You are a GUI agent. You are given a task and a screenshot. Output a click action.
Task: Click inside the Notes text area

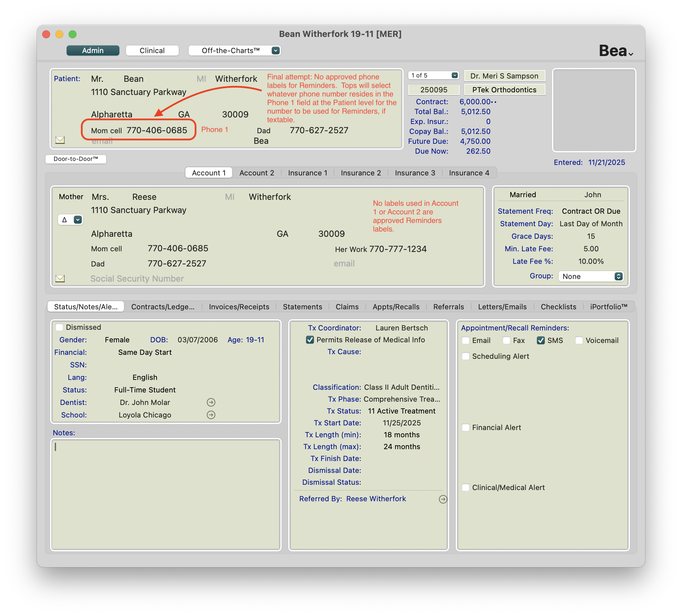(x=166, y=494)
